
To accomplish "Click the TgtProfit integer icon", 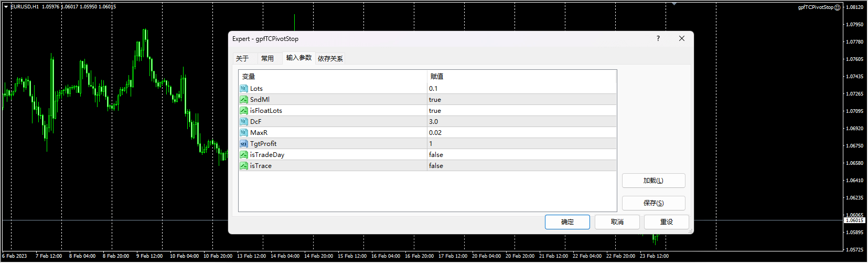I will pos(244,144).
